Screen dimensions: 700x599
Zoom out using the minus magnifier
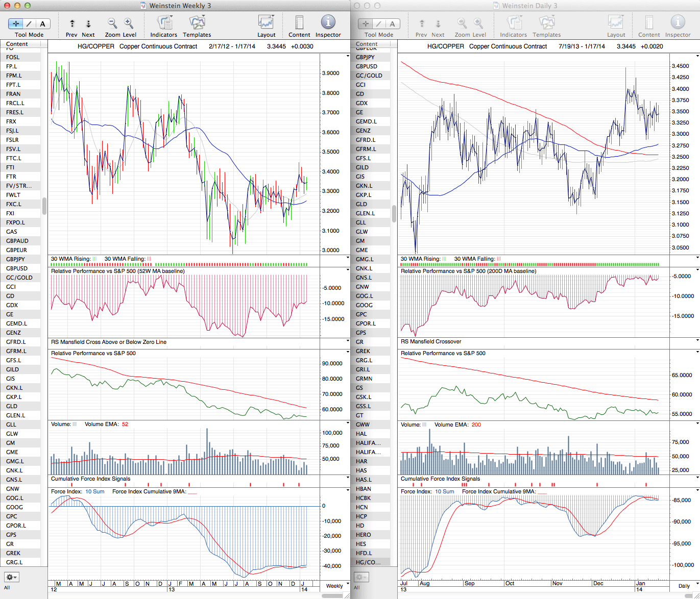tap(112, 23)
